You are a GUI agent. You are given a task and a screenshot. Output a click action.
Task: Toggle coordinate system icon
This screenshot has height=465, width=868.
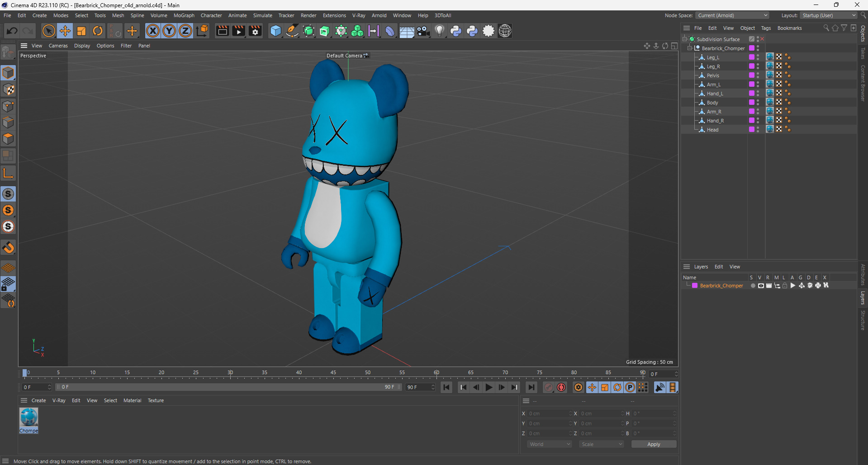(x=203, y=31)
